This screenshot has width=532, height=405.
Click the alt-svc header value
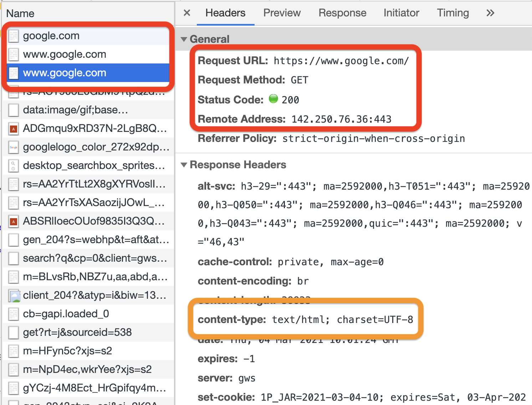click(x=364, y=214)
